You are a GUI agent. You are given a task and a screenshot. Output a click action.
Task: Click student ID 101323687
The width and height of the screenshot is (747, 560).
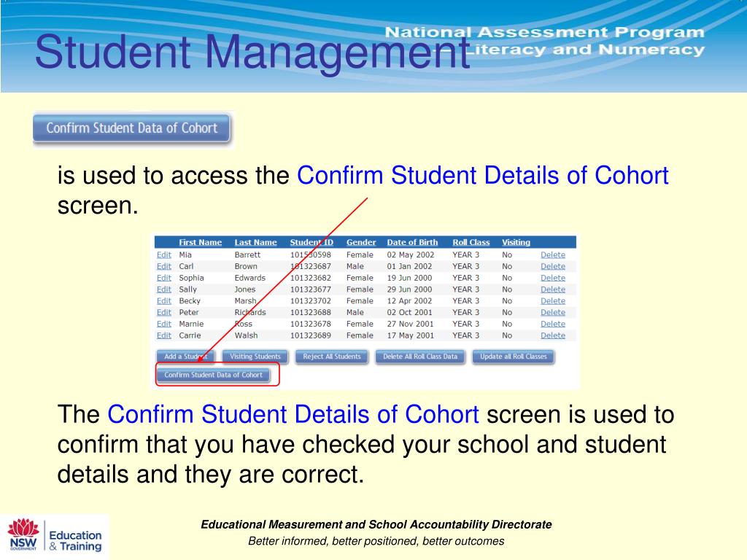[311, 266]
